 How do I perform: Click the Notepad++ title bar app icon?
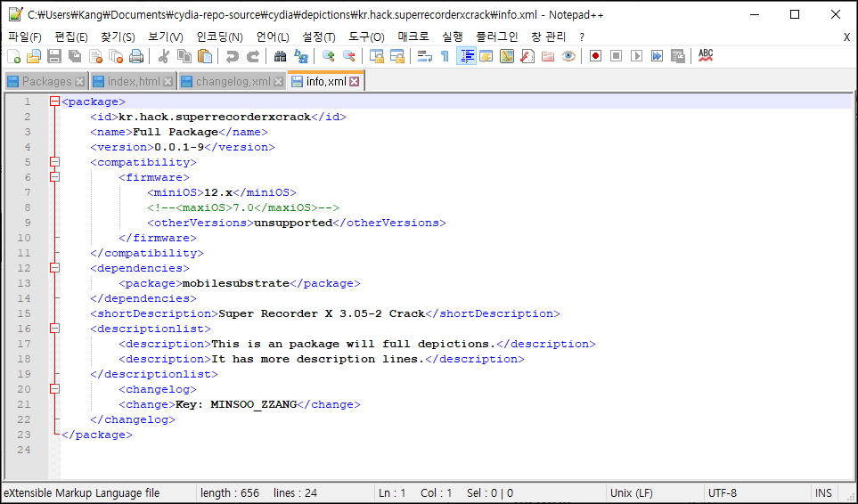point(15,15)
